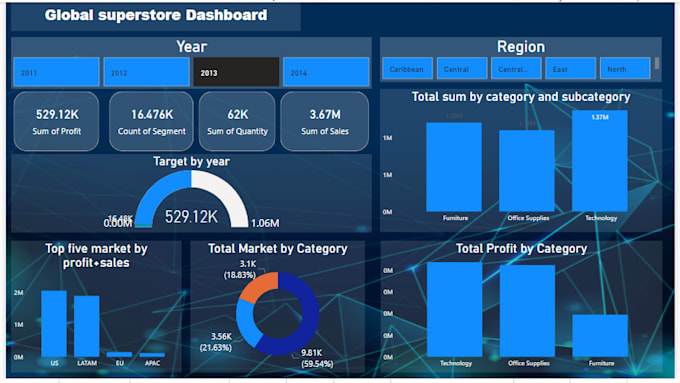Viewport: 680px width, 383px height.
Task: Select the LATAM bar in top markets chart
Action: click(87, 326)
